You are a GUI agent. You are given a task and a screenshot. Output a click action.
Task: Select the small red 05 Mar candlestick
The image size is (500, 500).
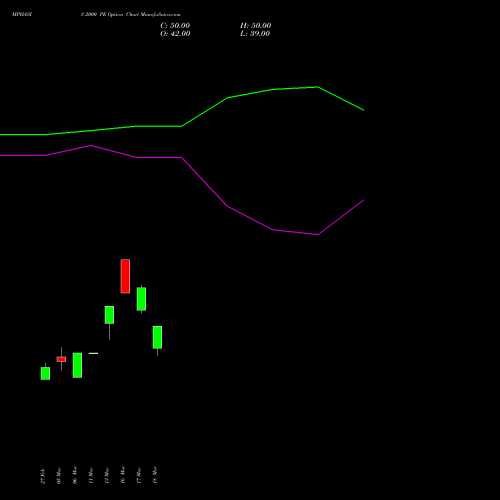(61, 359)
